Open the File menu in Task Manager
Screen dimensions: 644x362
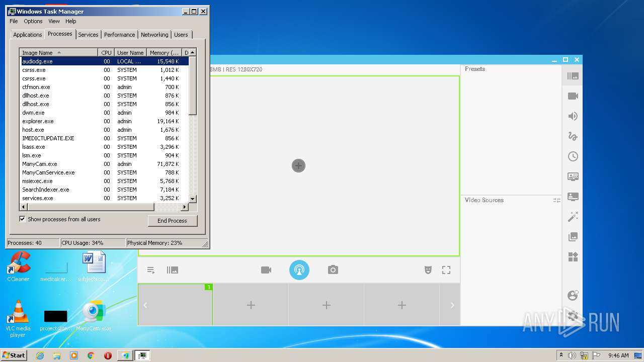click(14, 21)
